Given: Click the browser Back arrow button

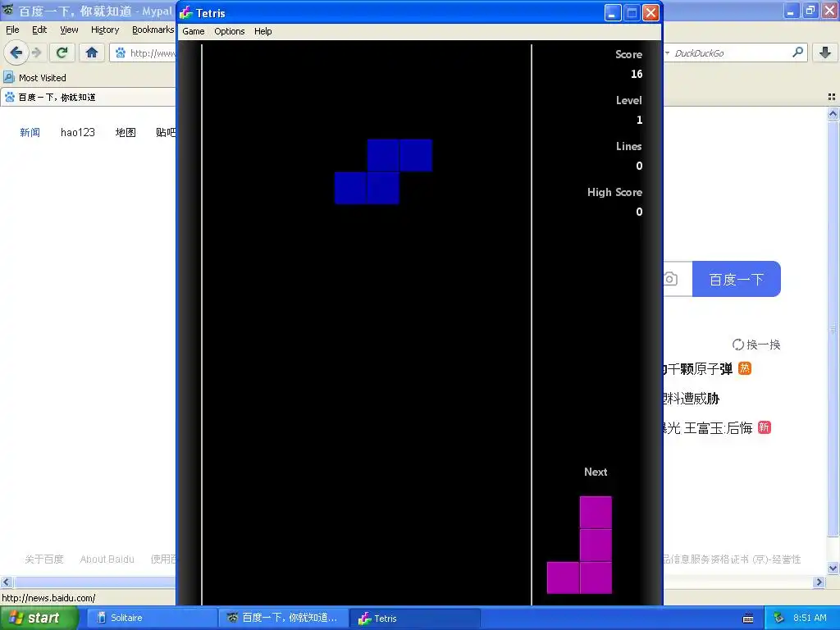Looking at the screenshot, I should tap(16, 52).
